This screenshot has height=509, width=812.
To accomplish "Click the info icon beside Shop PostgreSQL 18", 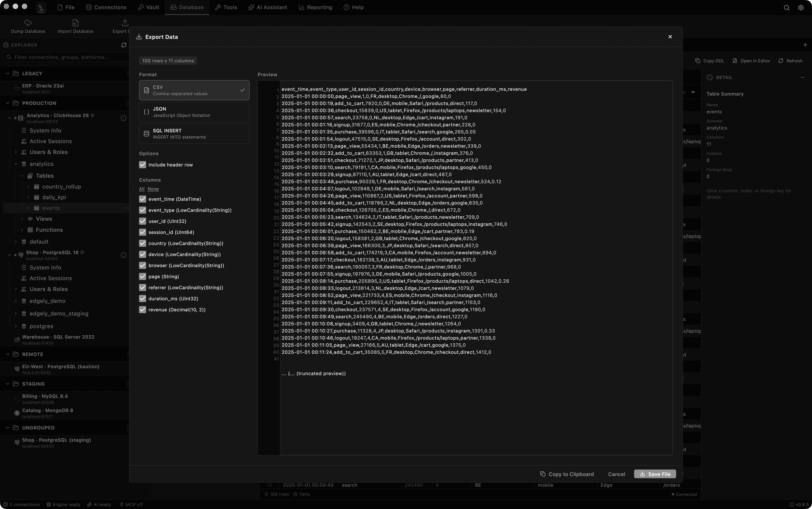I will [123, 255].
